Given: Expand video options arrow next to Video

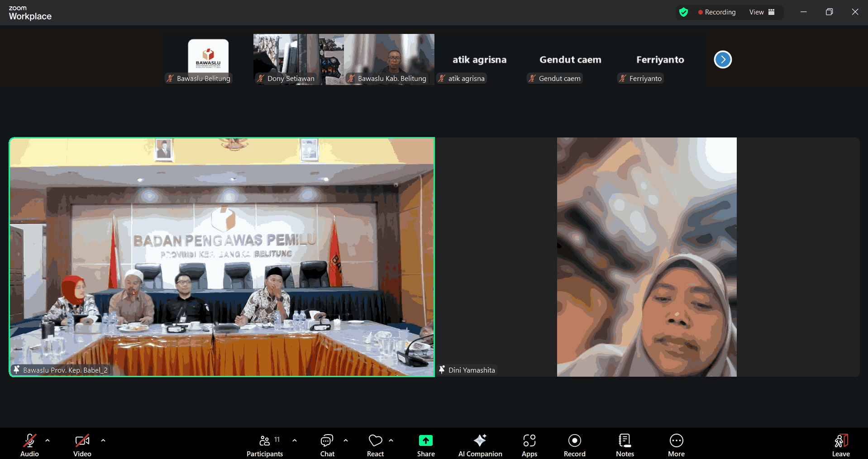Looking at the screenshot, I should click(103, 440).
